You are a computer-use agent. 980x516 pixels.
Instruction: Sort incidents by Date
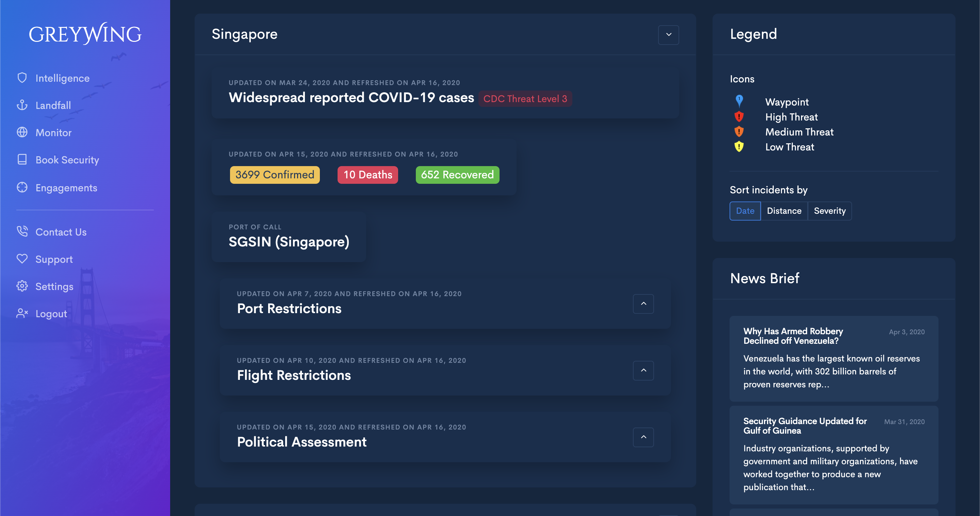(745, 211)
